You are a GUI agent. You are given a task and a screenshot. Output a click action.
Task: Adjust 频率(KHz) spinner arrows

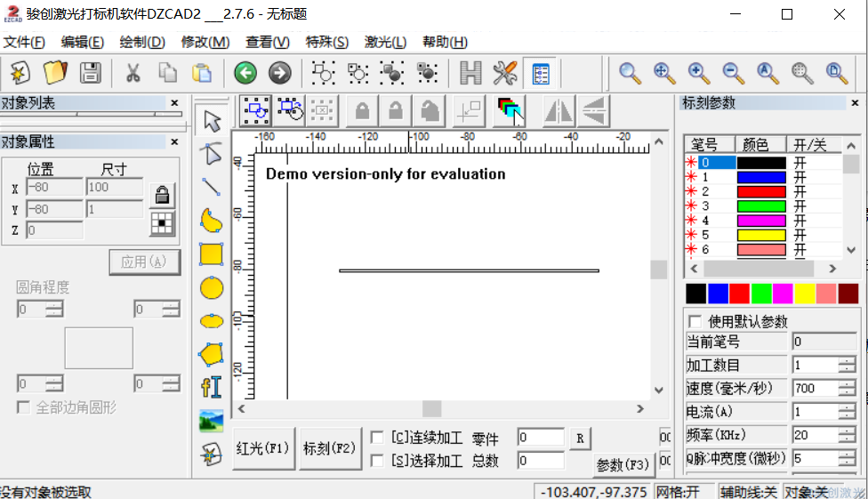coord(847,435)
